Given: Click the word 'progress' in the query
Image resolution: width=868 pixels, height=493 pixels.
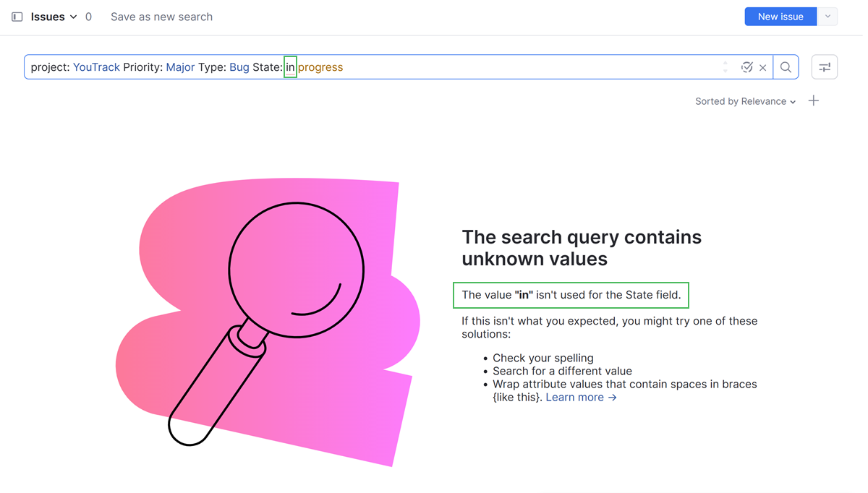Looking at the screenshot, I should (x=320, y=67).
